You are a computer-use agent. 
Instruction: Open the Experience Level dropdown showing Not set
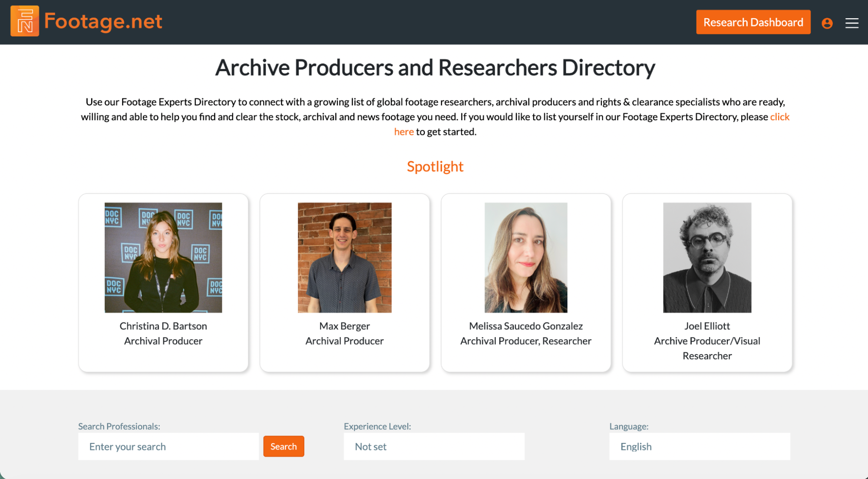(x=434, y=446)
